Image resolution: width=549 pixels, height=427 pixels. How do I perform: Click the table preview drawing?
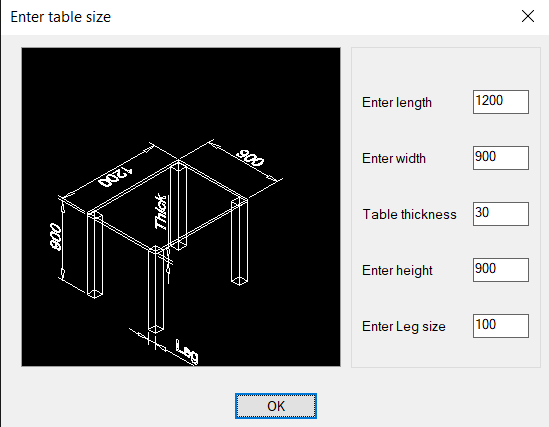(181, 207)
